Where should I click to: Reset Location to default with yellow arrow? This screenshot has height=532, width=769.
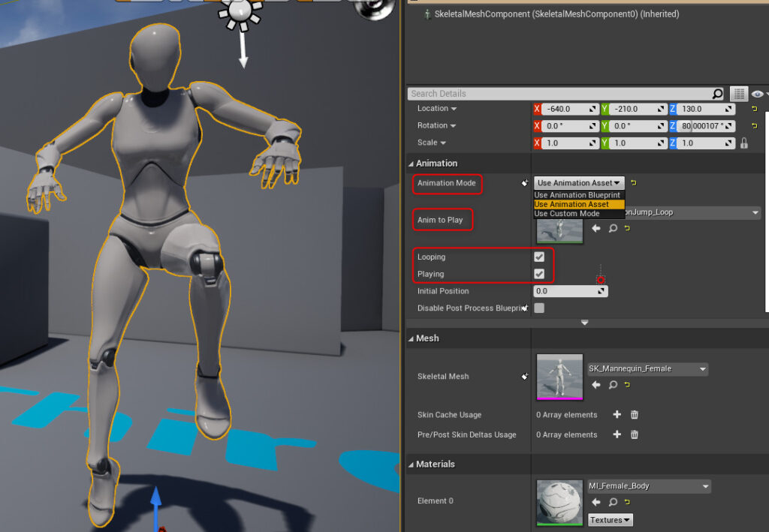754,109
